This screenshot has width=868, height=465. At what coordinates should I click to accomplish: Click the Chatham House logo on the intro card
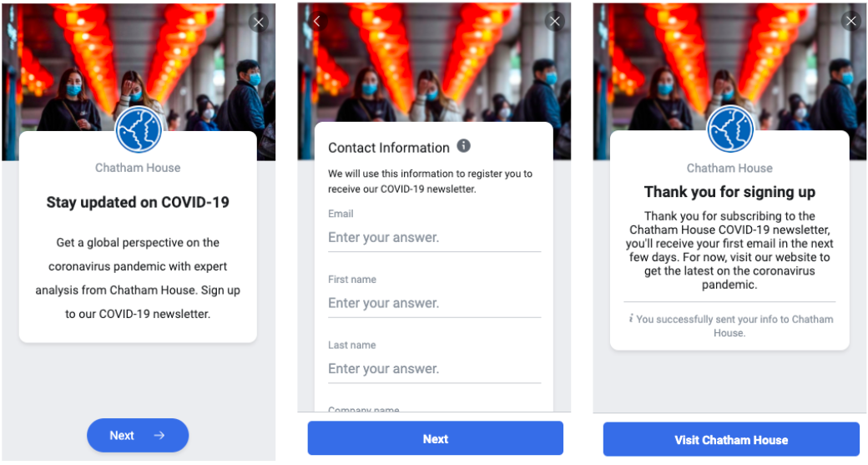139,130
